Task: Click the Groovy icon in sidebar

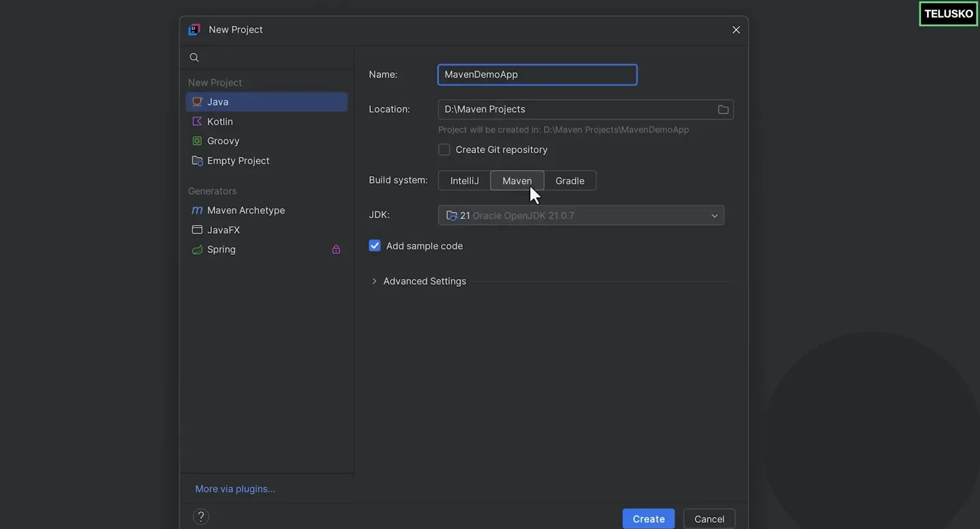Action: (x=197, y=141)
